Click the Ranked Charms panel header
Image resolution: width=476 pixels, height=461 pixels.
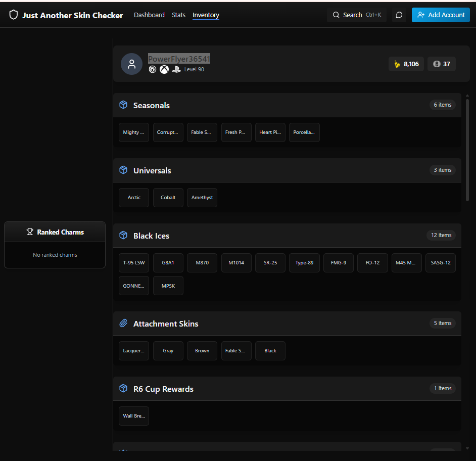pyautogui.click(x=55, y=232)
